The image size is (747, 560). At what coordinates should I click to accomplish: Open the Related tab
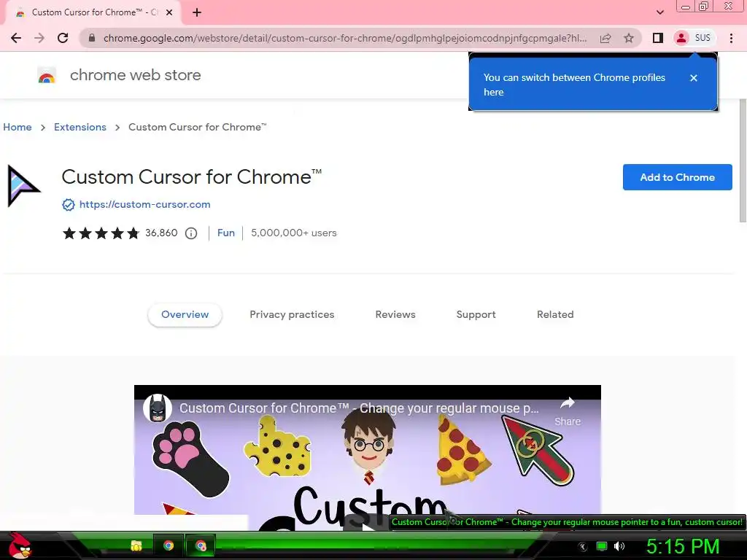click(555, 315)
